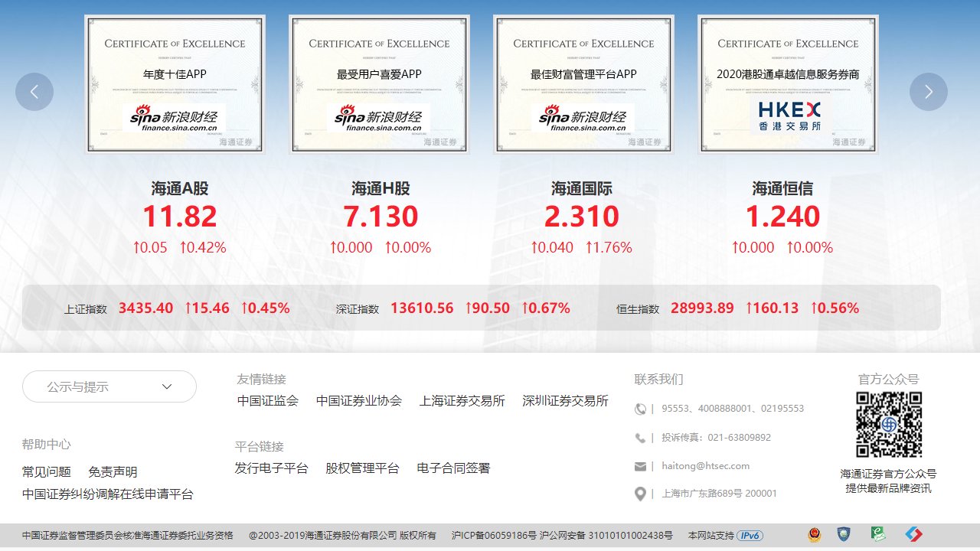Screen dimensions: 980x551
Task: Click 海通证券官方公众号 caption text
Action: 888,474
